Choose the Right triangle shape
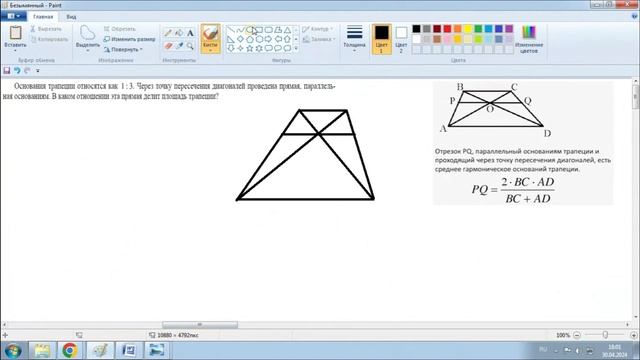640x360 pixels. 231,39
